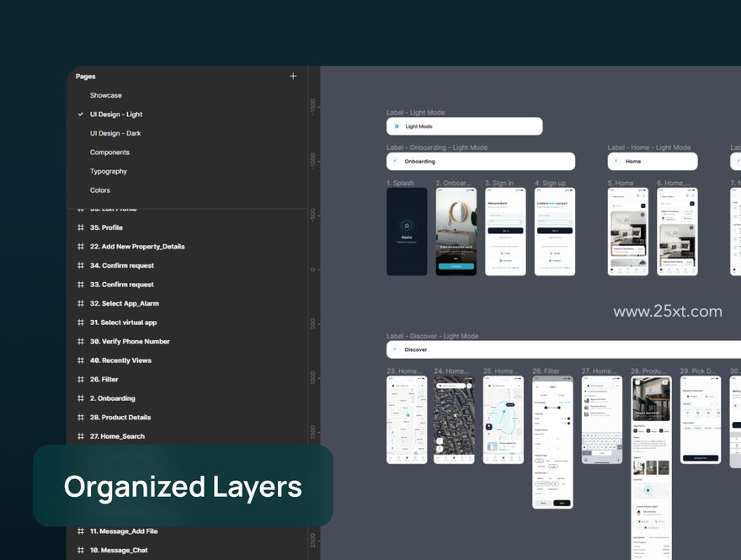Select the 22. Add New Property_Details layer
Viewport: 741px width, 560px height.
pos(137,246)
